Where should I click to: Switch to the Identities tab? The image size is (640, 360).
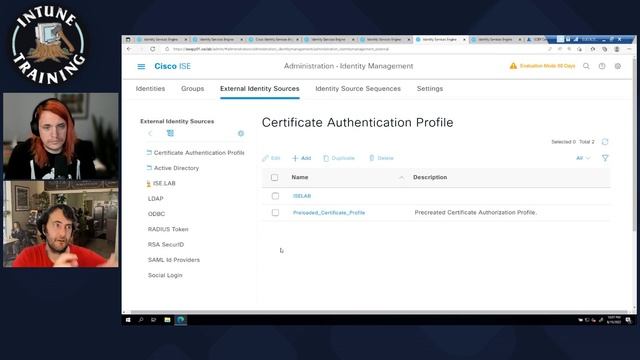[150, 89]
